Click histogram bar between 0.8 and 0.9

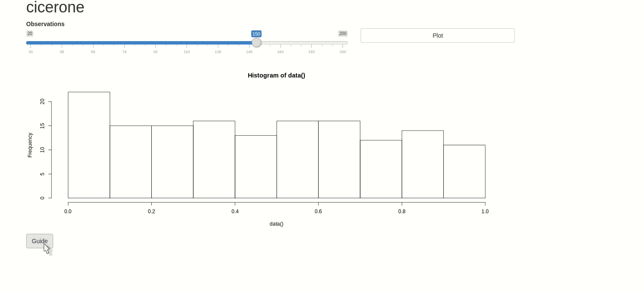pos(423,164)
